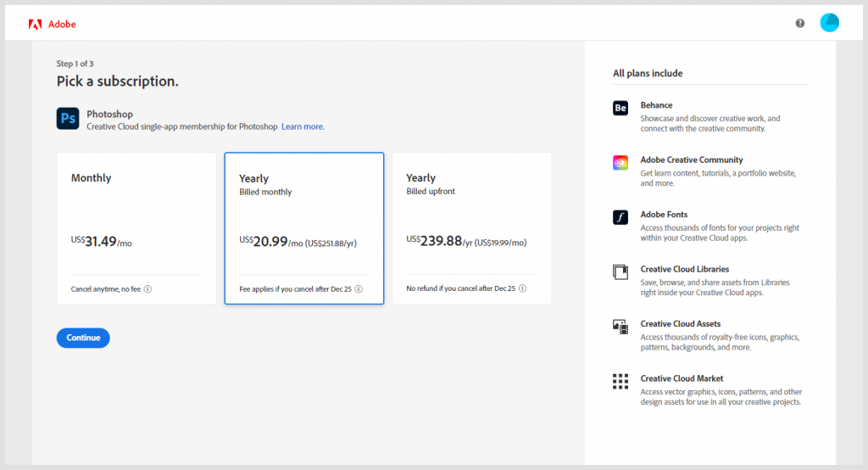Image resolution: width=868 pixels, height=470 pixels.
Task: Click the Creative Cloud Assets icon
Action: [620, 327]
